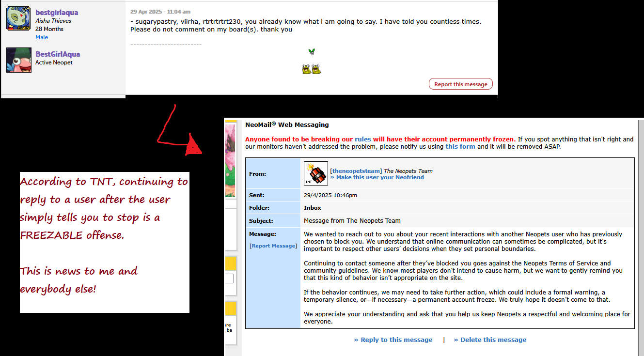Viewport: 644px width, 356px height.
Task: Click the Aisha Thieves guild name
Action: (x=53, y=21)
